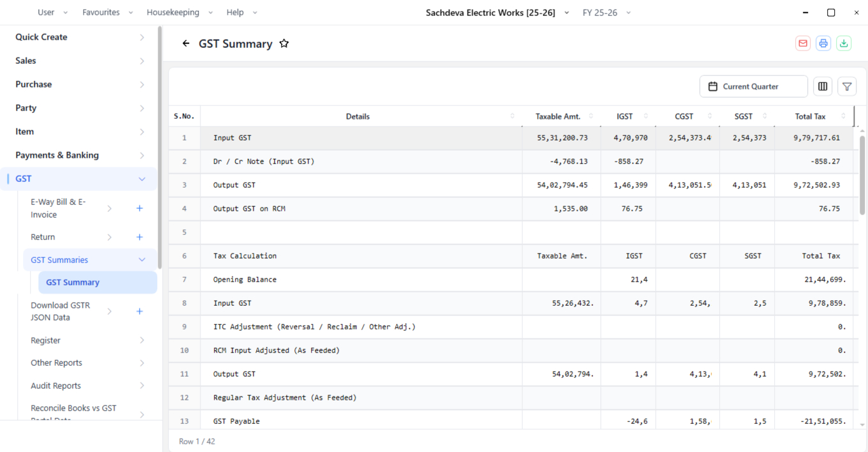This screenshot has height=452, width=868.
Task: Open Current Quarter date range picker
Action: click(754, 86)
